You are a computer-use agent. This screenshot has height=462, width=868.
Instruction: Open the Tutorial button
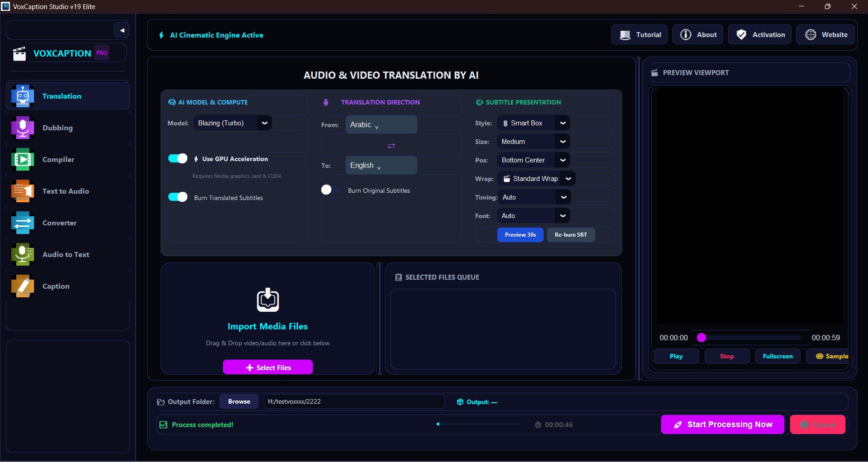[639, 35]
